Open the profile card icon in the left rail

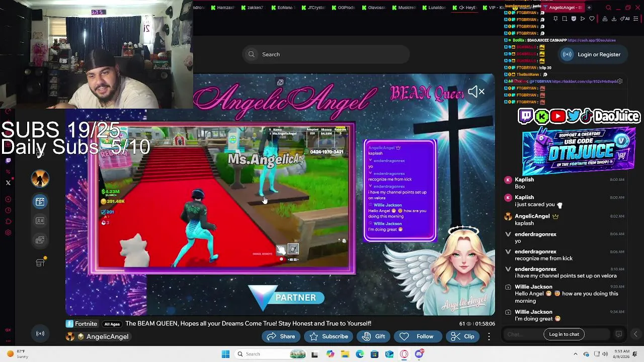[x=40, y=221]
